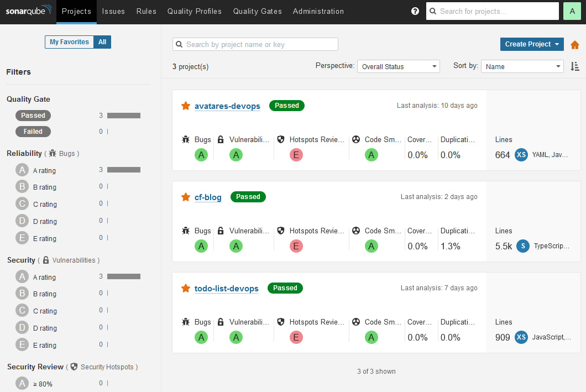
Task: Unfavorite cf-blog using its star icon
Action: 186,197
